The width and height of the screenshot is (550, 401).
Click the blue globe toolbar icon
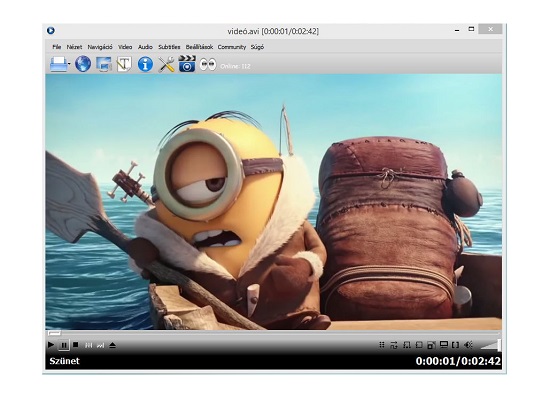(83, 64)
